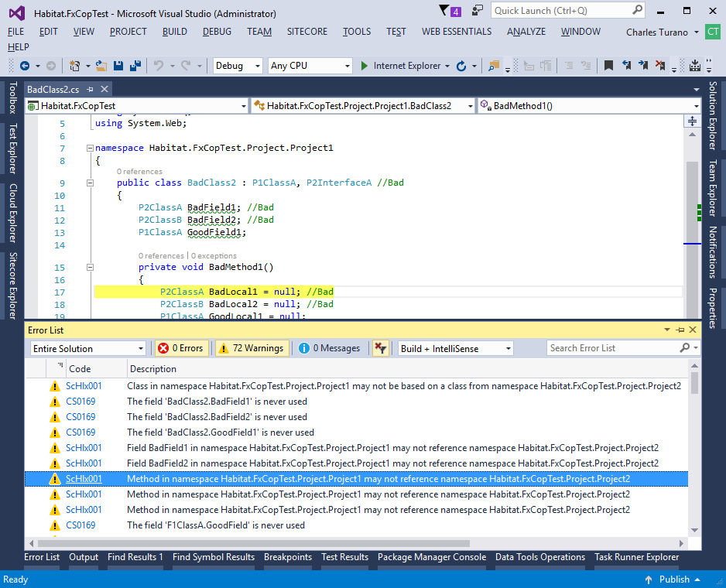The width and height of the screenshot is (726, 588).
Task: Click the editor split window handle
Action: [x=692, y=121]
